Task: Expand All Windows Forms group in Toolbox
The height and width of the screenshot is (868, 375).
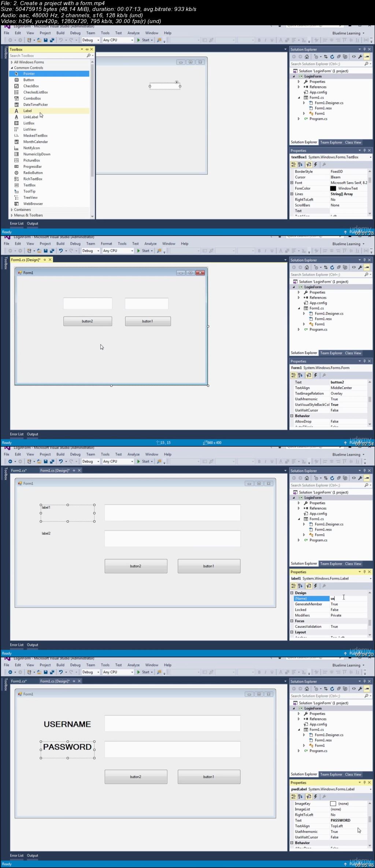Action: click(x=12, y=62)
